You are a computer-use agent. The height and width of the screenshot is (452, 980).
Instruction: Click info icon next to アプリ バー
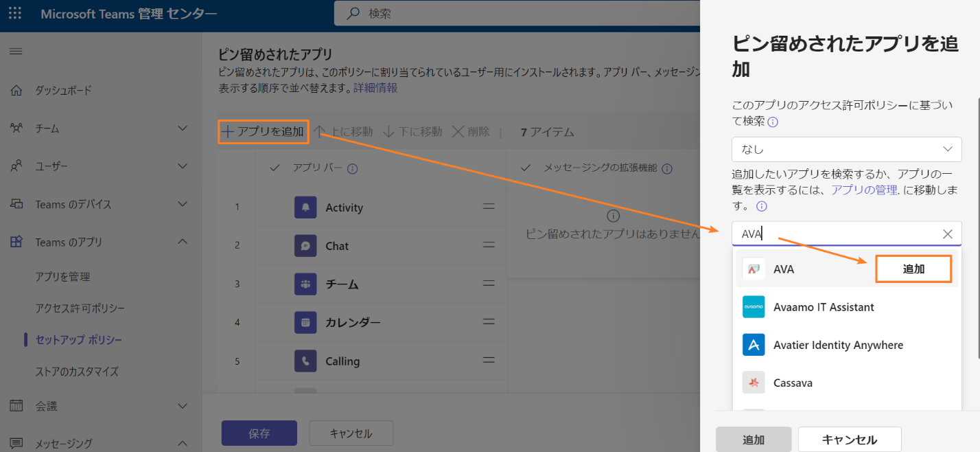(353, 168)
